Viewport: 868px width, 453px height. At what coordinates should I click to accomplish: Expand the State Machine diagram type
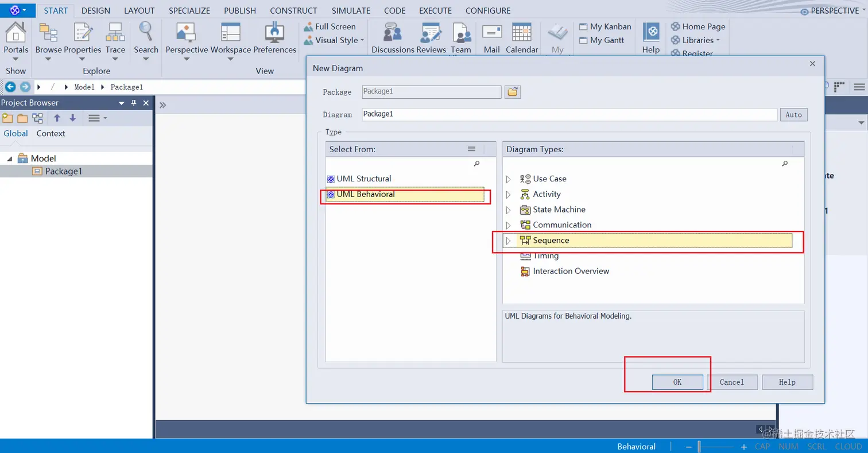(x=508, y=210)
